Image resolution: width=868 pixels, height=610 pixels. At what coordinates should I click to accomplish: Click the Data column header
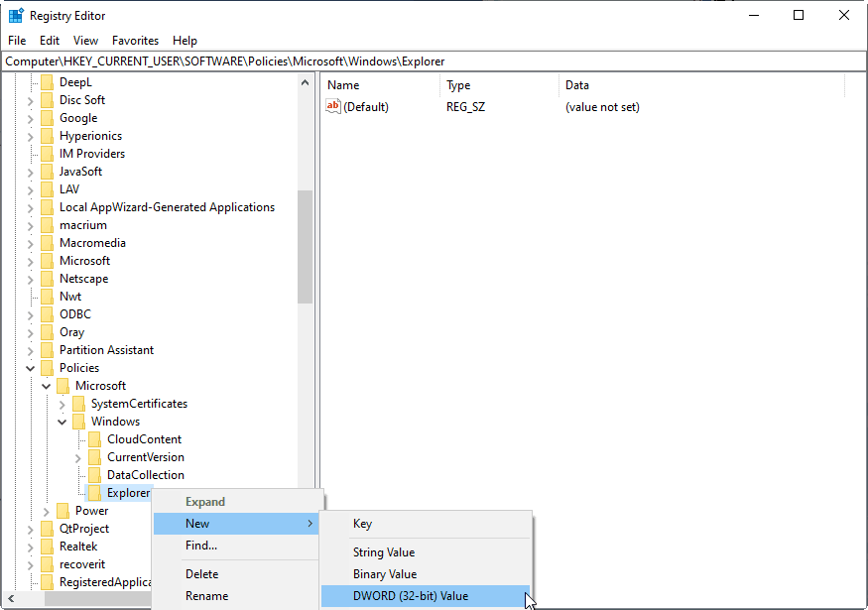coord(702,85)
